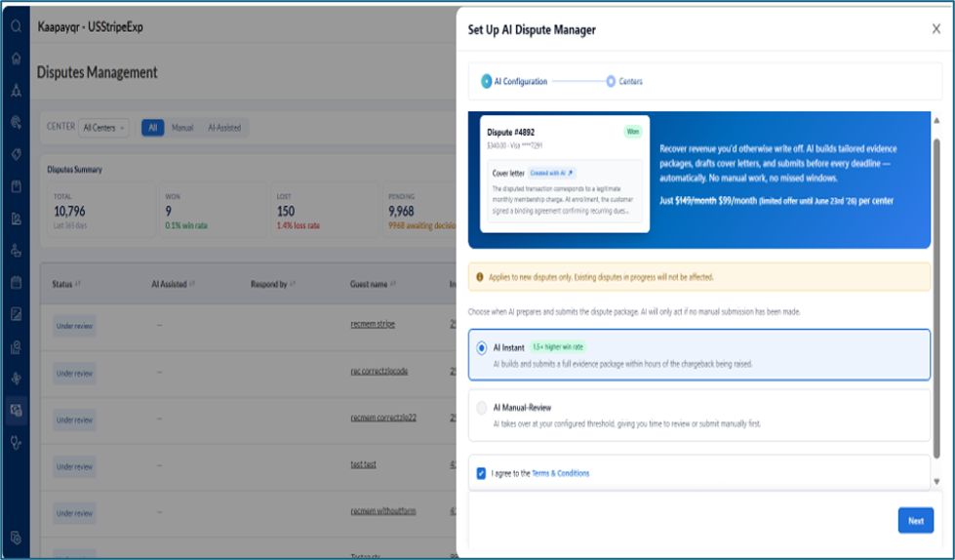Select the 'All' filter tab
This screenshot has width=955, height=560.
tap(153, 128)
